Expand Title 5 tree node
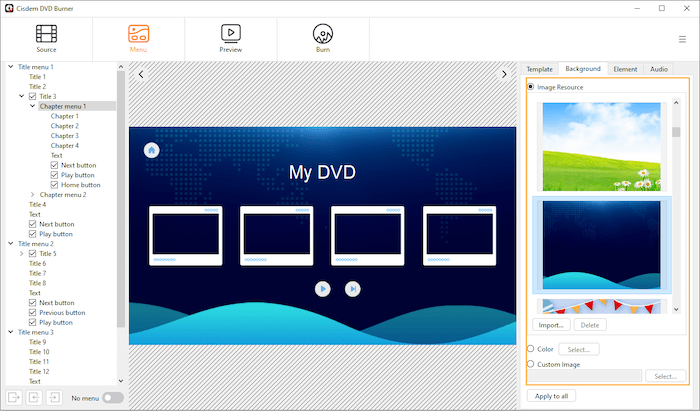Image resolution: width=700 pixels, height=411 pixels. click(x=21, y=254)
